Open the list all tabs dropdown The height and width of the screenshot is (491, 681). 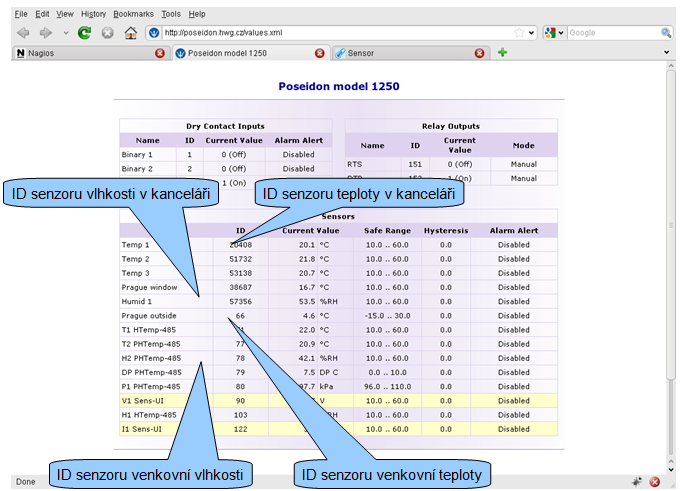pyautogui.click(x=666, y=53)
